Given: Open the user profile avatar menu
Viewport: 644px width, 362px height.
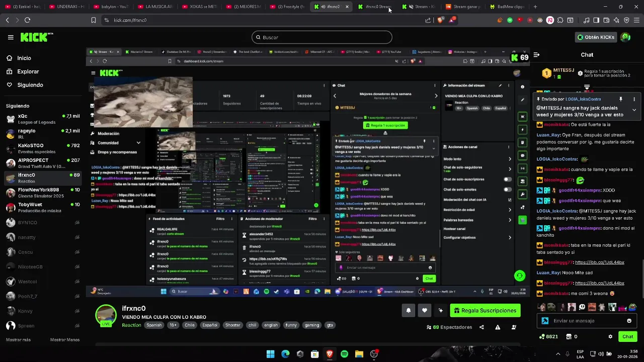Looking at the screenshot, I should coord(625,37).
